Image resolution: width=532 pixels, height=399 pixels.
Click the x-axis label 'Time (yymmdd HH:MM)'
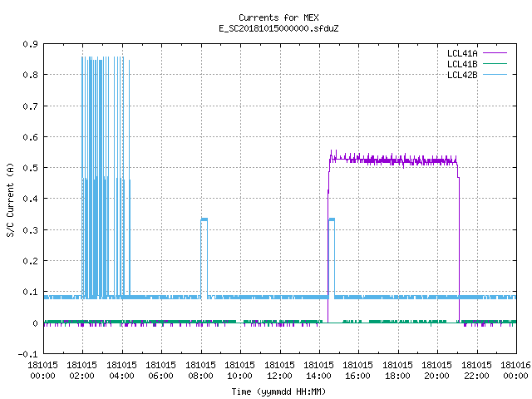[x=278, y=392]
